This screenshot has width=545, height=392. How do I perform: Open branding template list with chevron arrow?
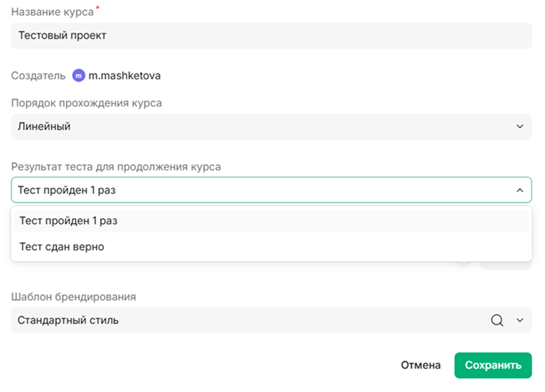pos(519,320)
